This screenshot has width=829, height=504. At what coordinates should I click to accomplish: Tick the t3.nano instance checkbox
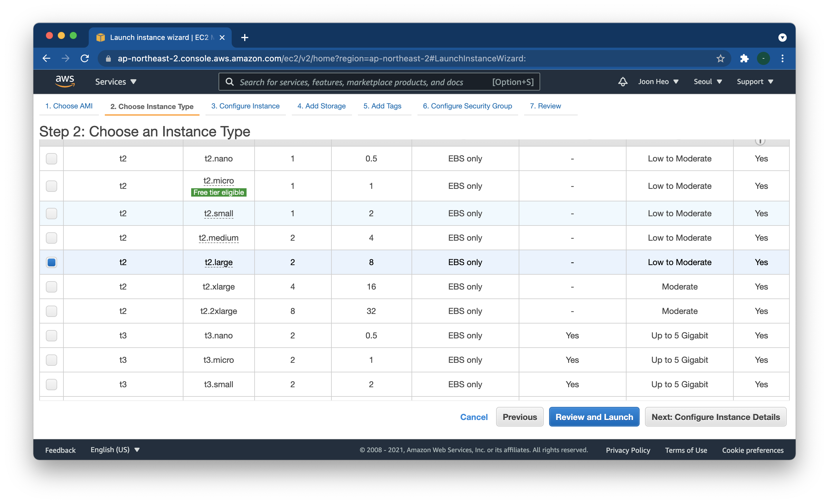(52, 335)
